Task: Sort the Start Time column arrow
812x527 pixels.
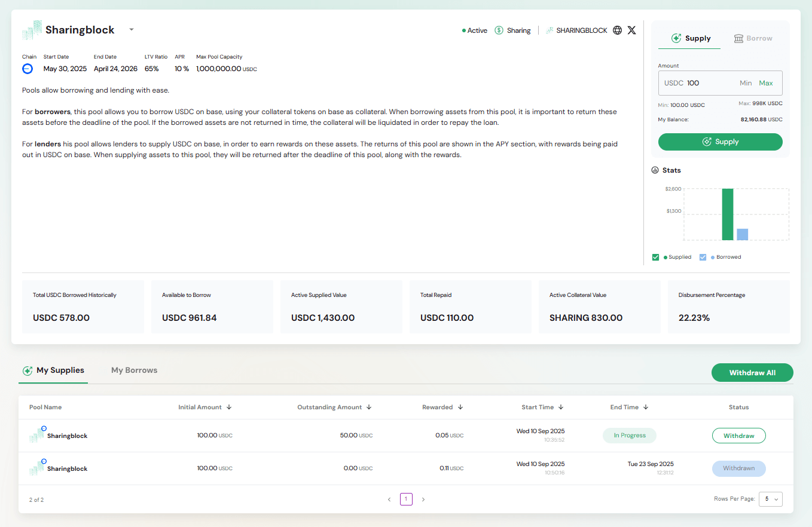Action: coord(561,407)
